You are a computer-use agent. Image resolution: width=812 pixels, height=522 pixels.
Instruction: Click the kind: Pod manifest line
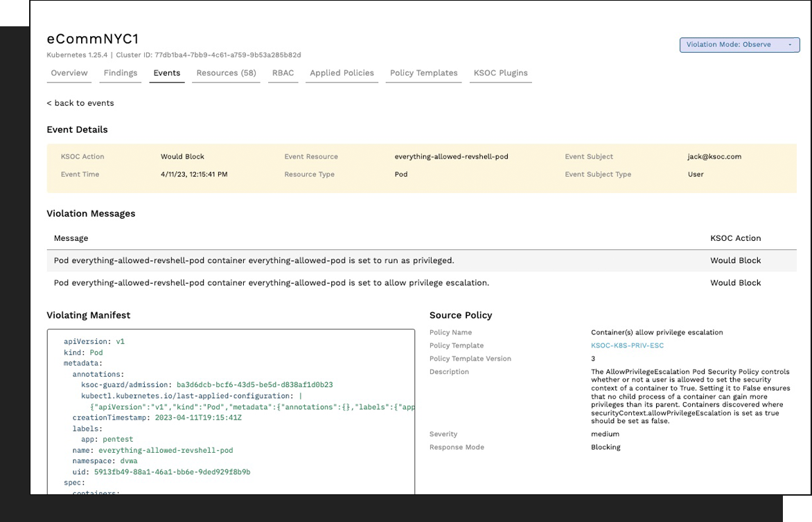point(83,352)
